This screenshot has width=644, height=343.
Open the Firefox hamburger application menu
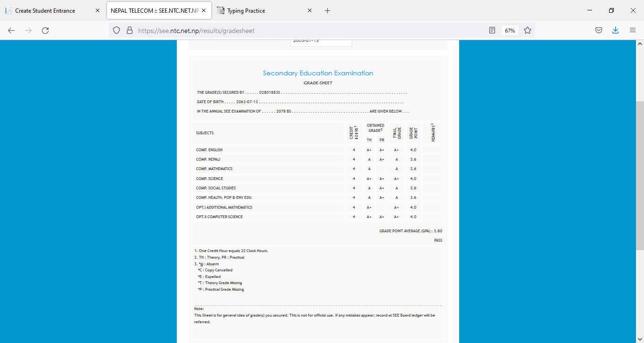click(633, 30)
